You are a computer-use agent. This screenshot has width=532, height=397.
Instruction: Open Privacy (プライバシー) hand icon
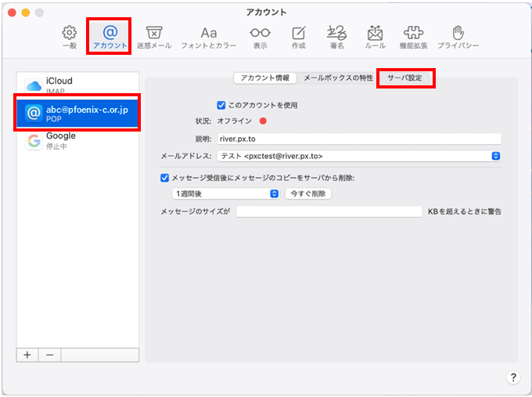coord(458,37)
